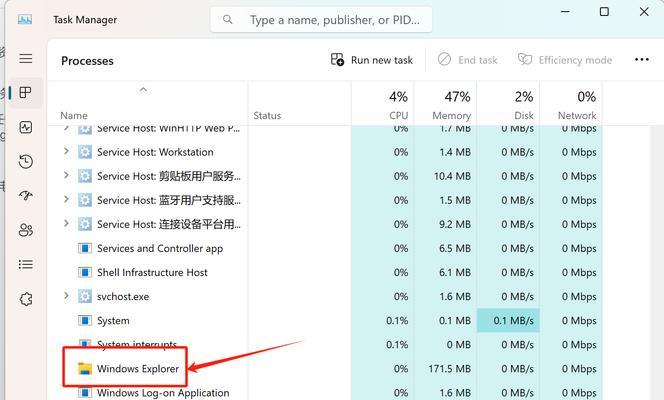This screenshot has height=400, width=664.
Task: Expand Service Host: 连接设备平台用 group
Action: point(66,223)
